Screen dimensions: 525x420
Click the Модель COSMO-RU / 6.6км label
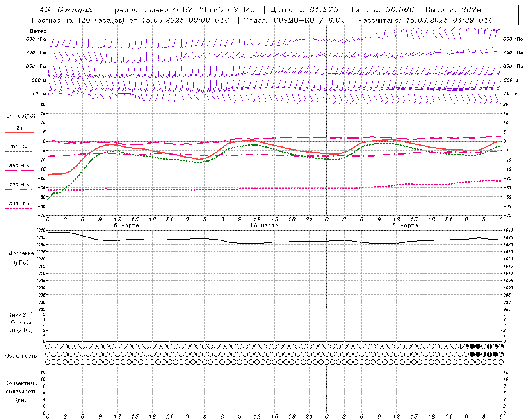[295, 20]
